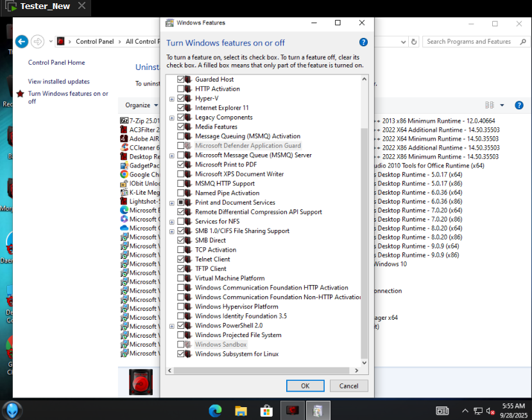The width and height of the screenshot is (532, 420).
Task: Select the CCleaner program icon
Action: click(x=124, y=147)
